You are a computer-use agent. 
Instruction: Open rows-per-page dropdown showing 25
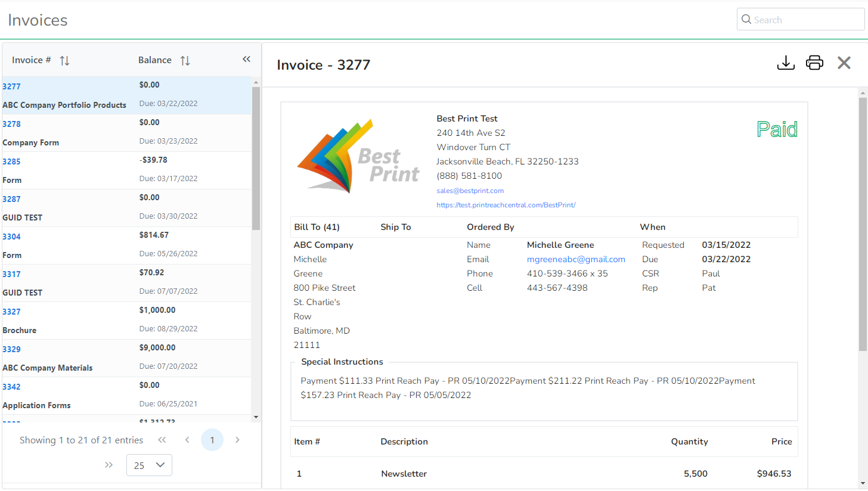pos(149,465)
